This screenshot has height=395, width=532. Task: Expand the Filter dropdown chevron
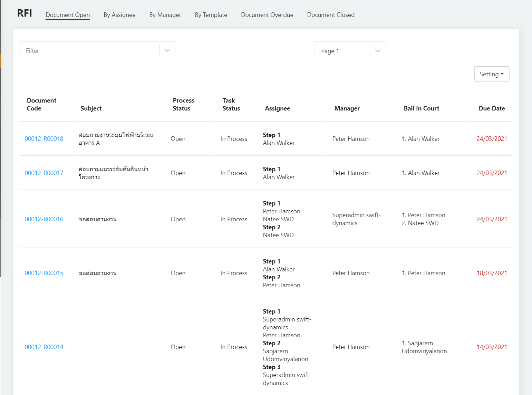point(167,50)
